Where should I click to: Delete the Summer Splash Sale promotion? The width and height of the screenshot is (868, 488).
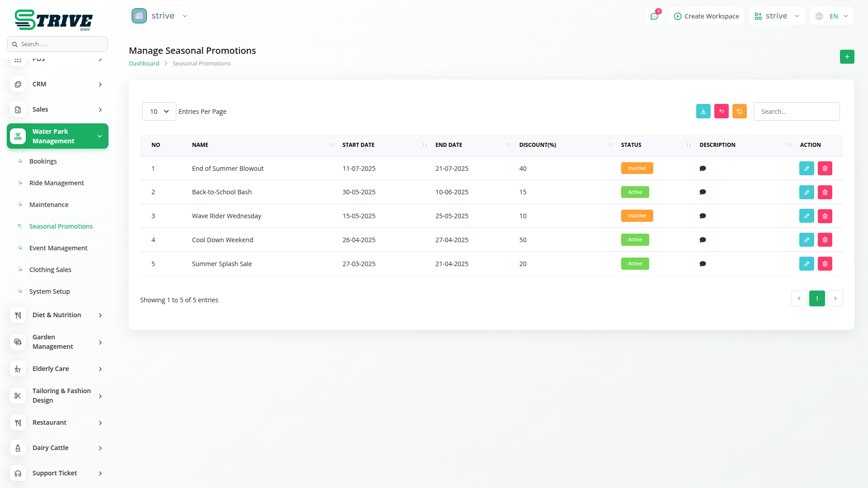click(x=825, y=264)
